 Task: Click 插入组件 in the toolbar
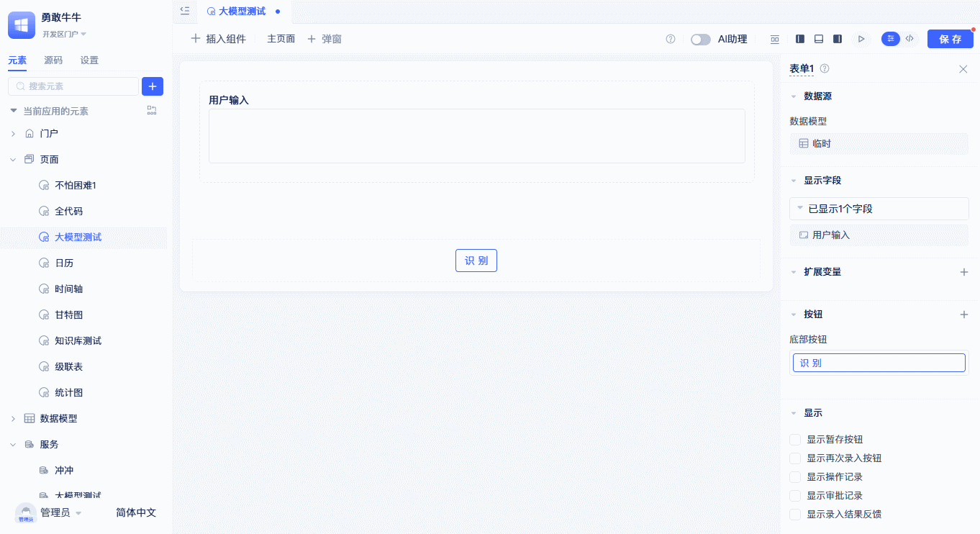218,39
